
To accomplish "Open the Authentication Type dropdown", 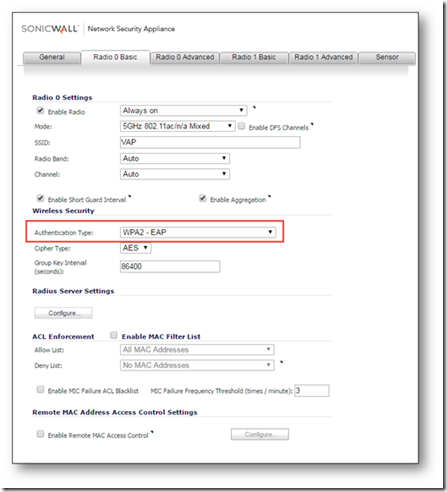I will (198, 232).
